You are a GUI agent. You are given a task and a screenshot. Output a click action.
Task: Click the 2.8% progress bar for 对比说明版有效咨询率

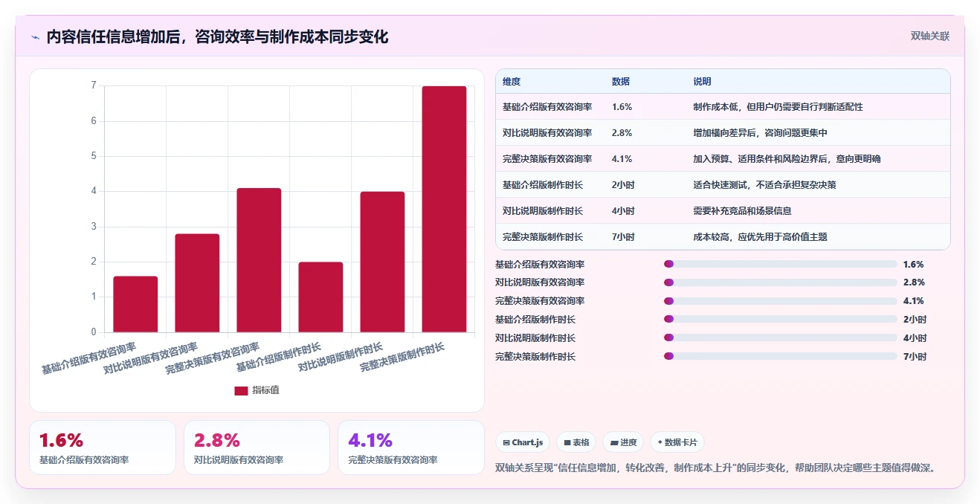coord(780,282)
